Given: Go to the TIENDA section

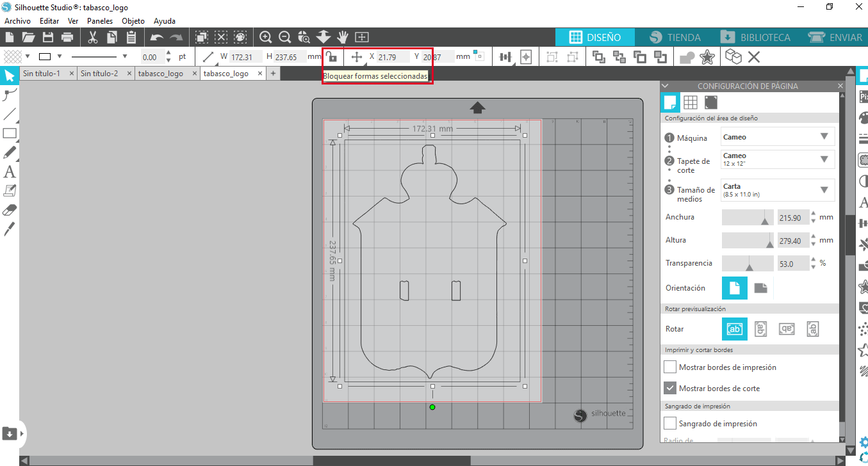Looking at the screenshot, I should click(675, 37).
